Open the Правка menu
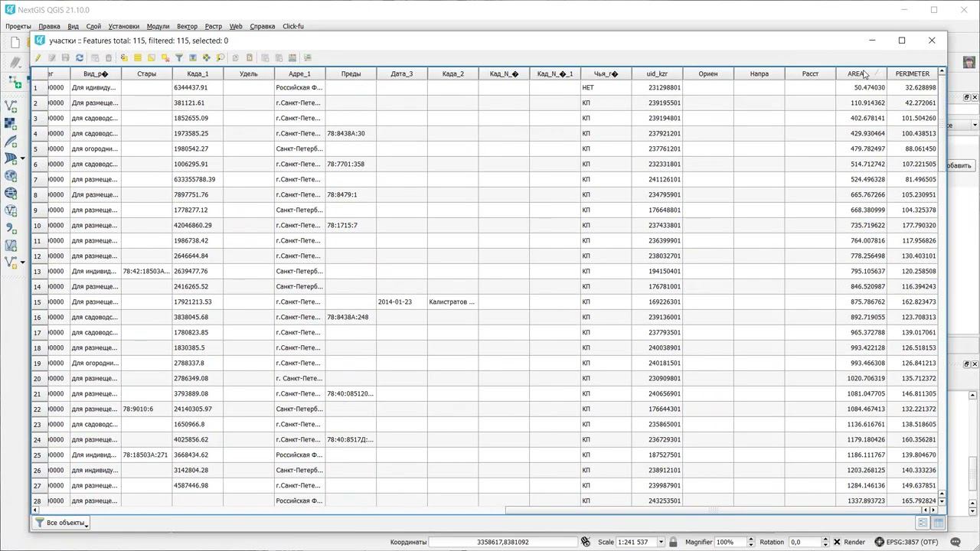The image size is (980, 551). click(x=49, y=26)
